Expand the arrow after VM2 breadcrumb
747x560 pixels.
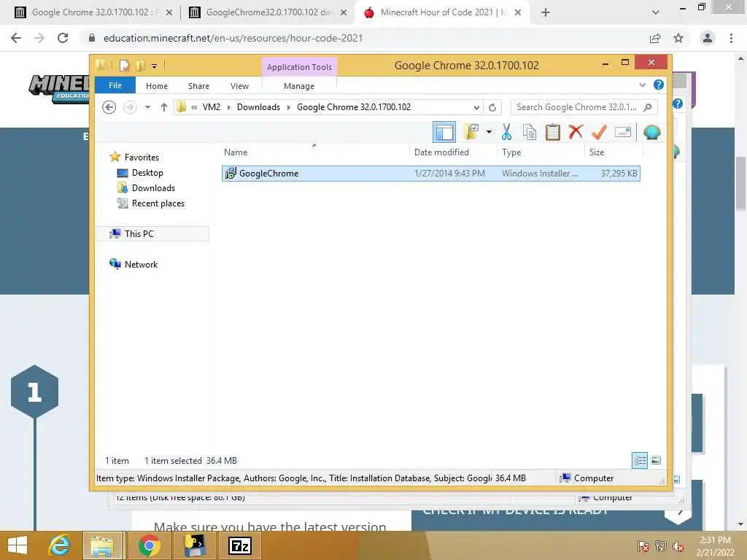coord(228,108)
